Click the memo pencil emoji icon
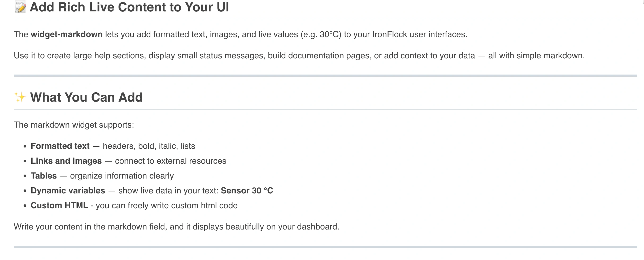 [x=20, y=7]
